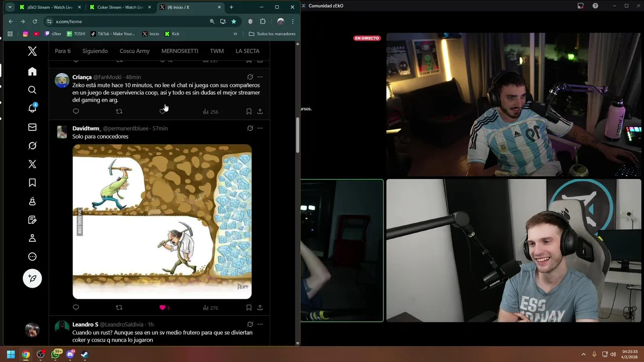Switch to MERNOSKETTI list tab

(180, 51)
